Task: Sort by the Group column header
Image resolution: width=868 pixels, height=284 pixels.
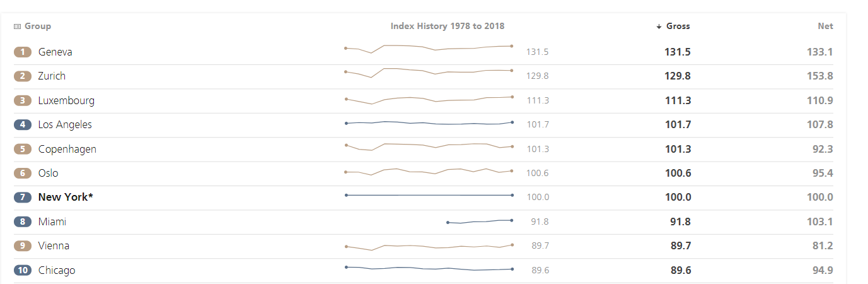Action: 38,27
